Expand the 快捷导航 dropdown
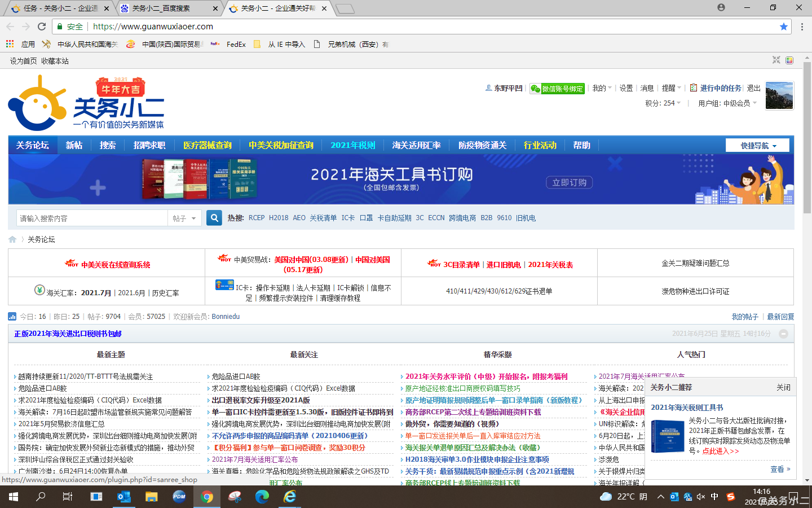This screenshot has height=508, width=812. [757, 146]
